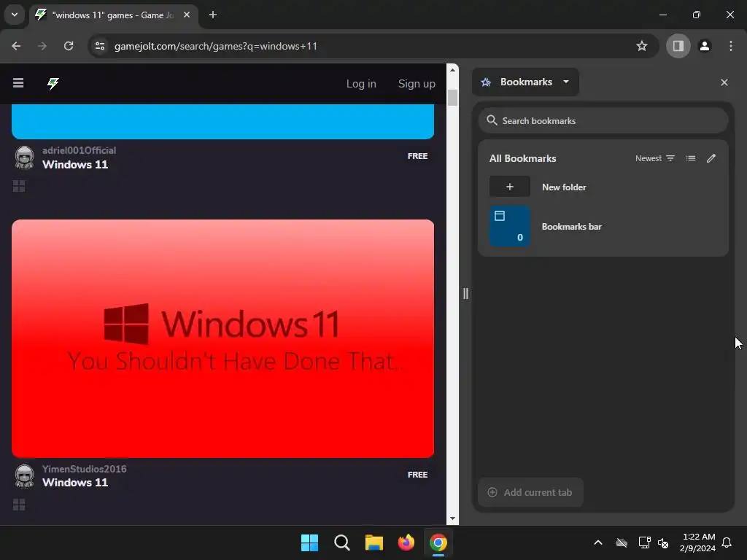This screenshot has width=747, height=560.
Task: Open Windows taskbar Search
Action: (x=342, y=542)
